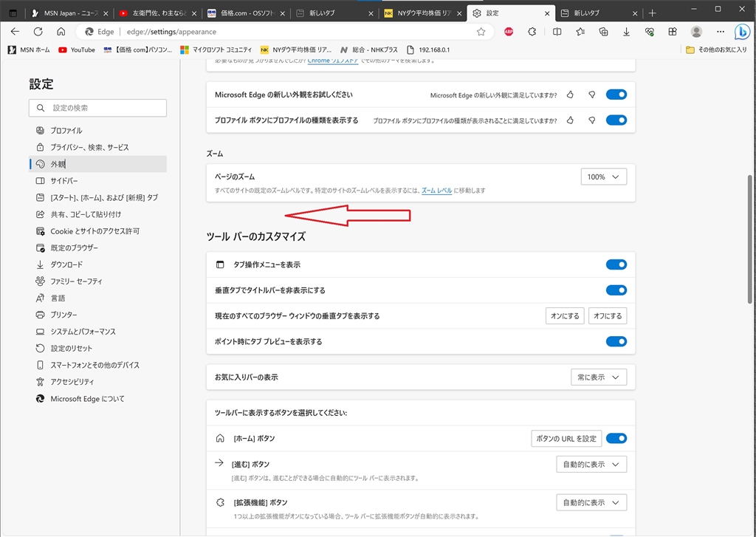Select Microsoft Edge について settings item
This screenshot has height=537, width=756.
click(x=98, y=399)
